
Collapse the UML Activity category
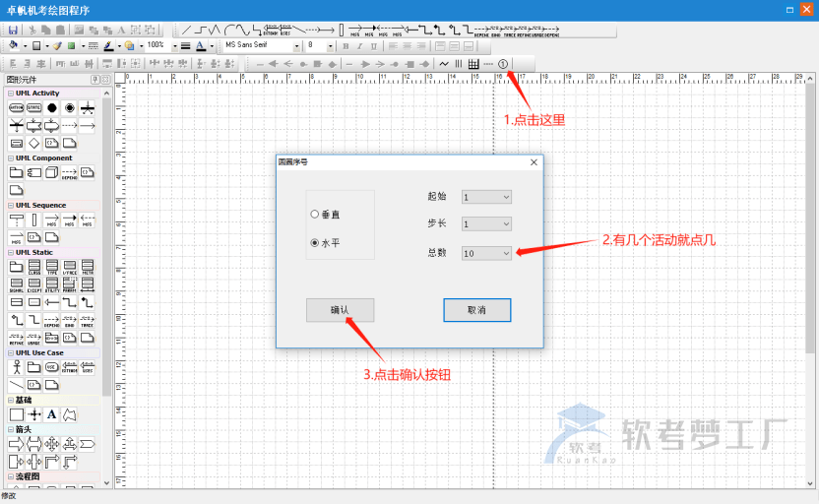10,94
